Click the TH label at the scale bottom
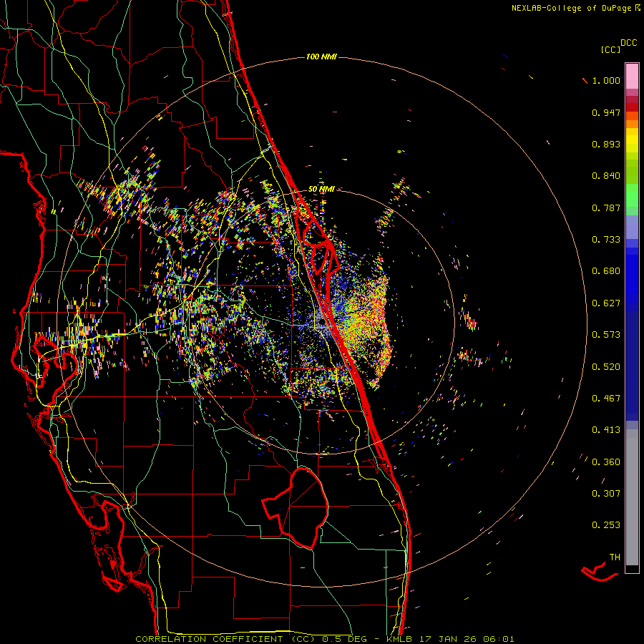 pyautogui.click(x=615, y=557)
